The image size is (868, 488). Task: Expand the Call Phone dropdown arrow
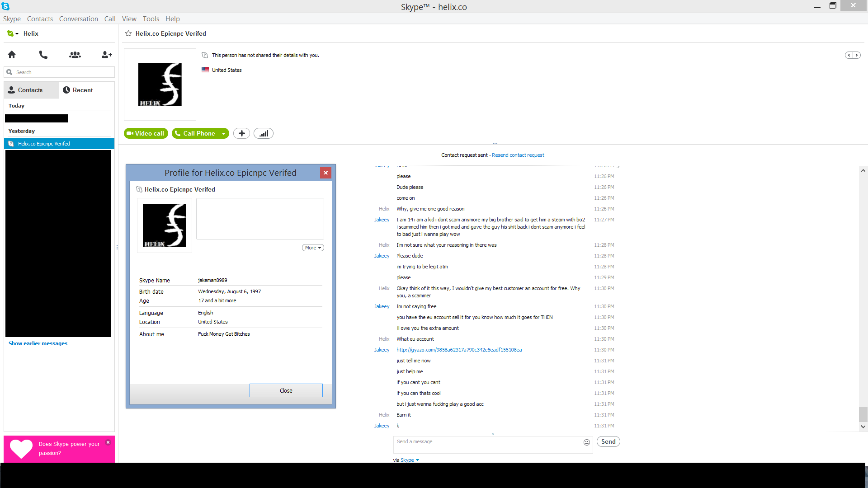(223, 133)
